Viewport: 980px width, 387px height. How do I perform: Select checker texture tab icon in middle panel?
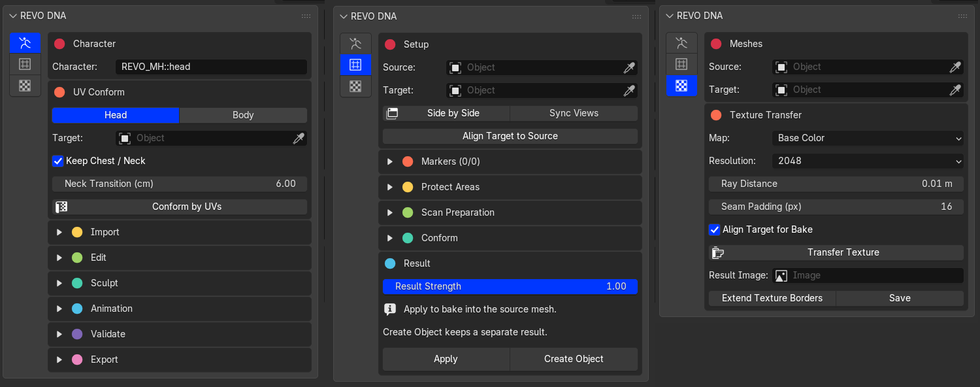point(355,86)
